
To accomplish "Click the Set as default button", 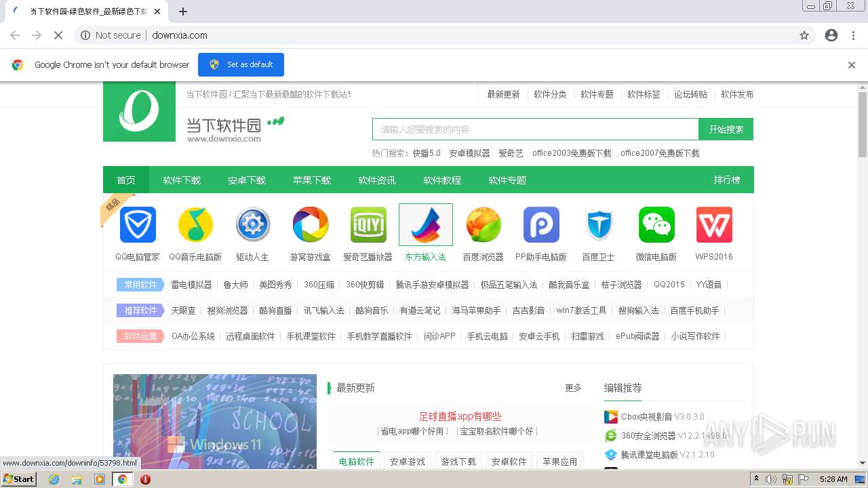I will point(241,65).
